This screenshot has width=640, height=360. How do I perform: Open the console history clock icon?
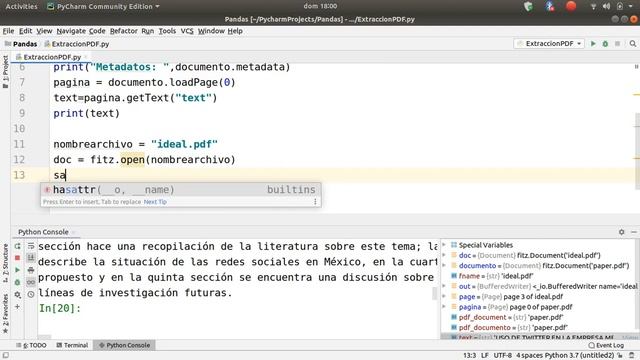(31, 294)
